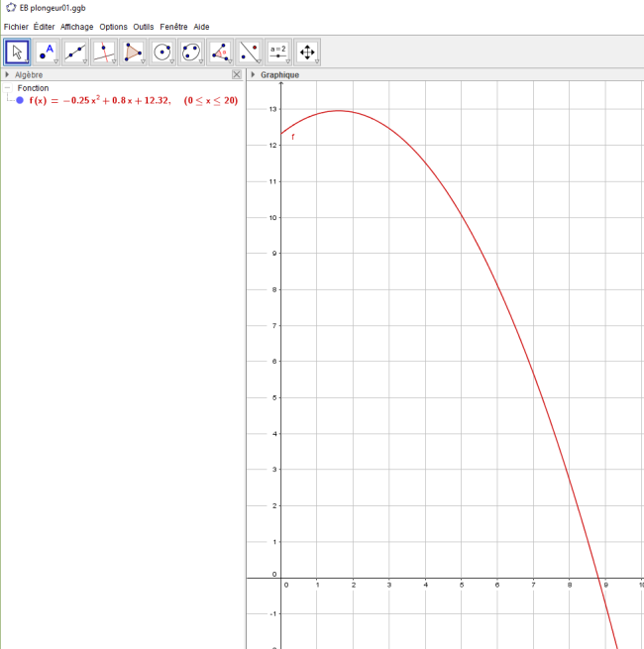
Task: Select the Ellipse conic tool
Action: click(191, 53)
